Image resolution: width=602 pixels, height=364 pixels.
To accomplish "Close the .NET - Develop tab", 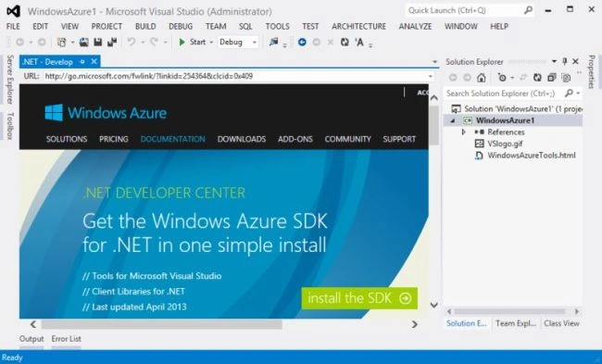I will (x=94, y=61).
